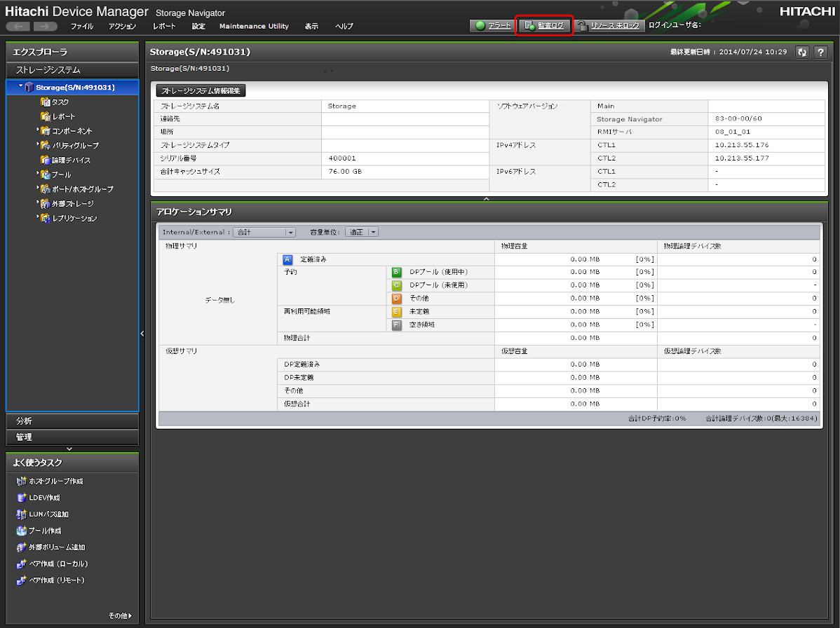Click the ペア作成 (リモート) task icon
Screen dimensions: 840x628
[22, 580]
